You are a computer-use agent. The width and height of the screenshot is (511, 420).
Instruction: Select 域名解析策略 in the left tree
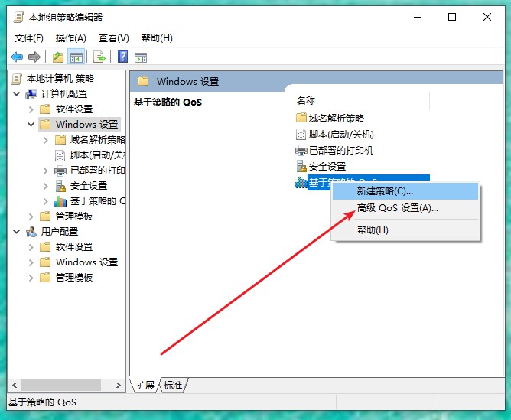[97, 139]
